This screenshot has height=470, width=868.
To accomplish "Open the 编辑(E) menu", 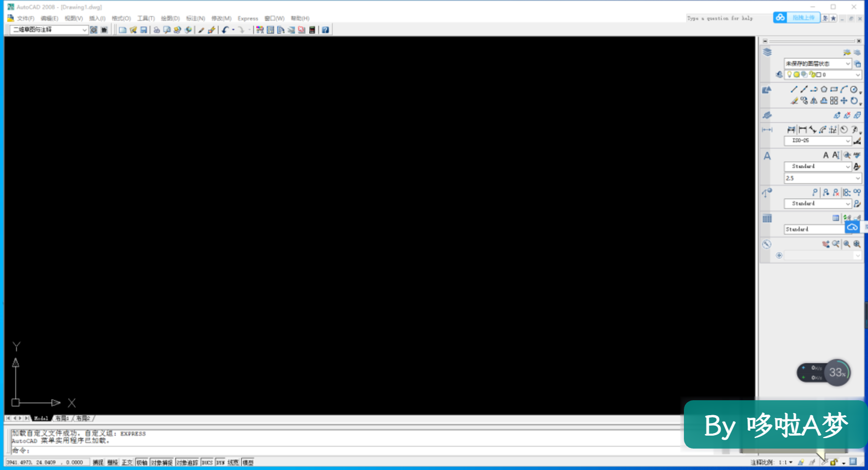I will (x=49, y=18).
